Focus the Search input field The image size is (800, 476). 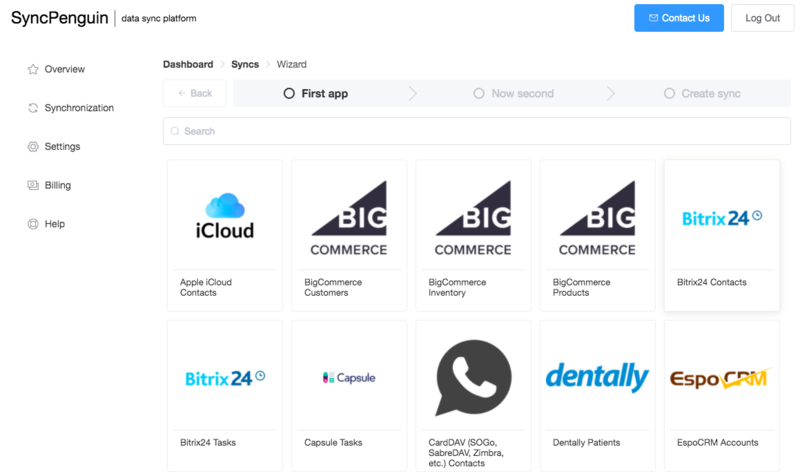coord(477,131)
